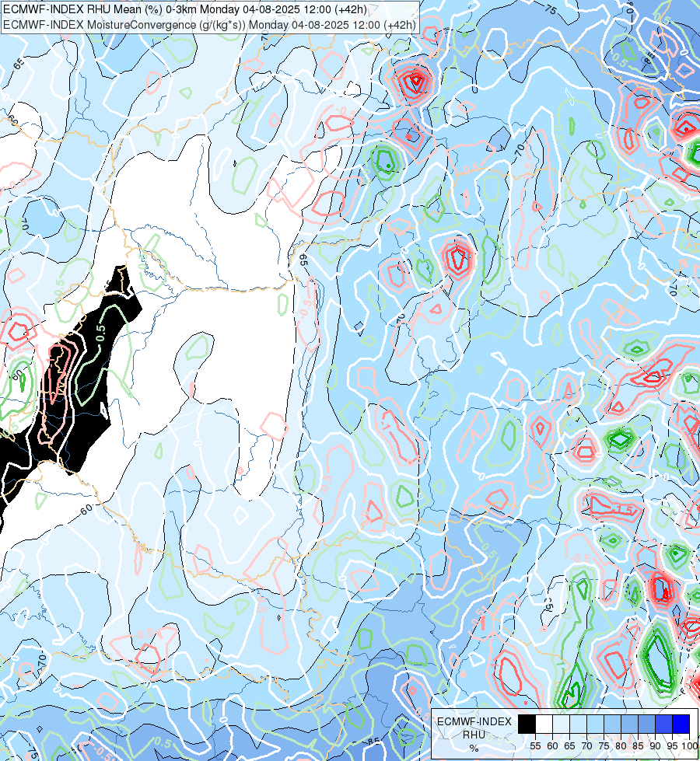Click the legend tick label 90
The height and width of the screenshot is (761, 700).
click(656, 746)
